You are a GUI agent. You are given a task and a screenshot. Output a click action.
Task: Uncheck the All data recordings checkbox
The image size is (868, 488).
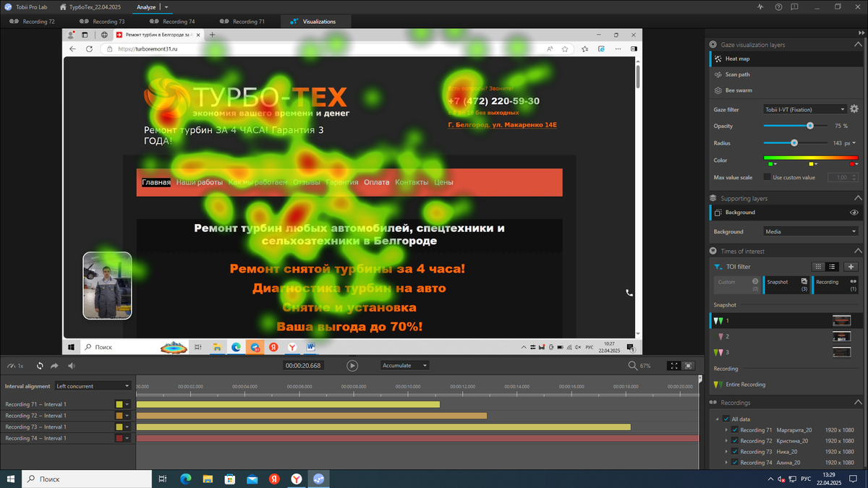[726, 419]
